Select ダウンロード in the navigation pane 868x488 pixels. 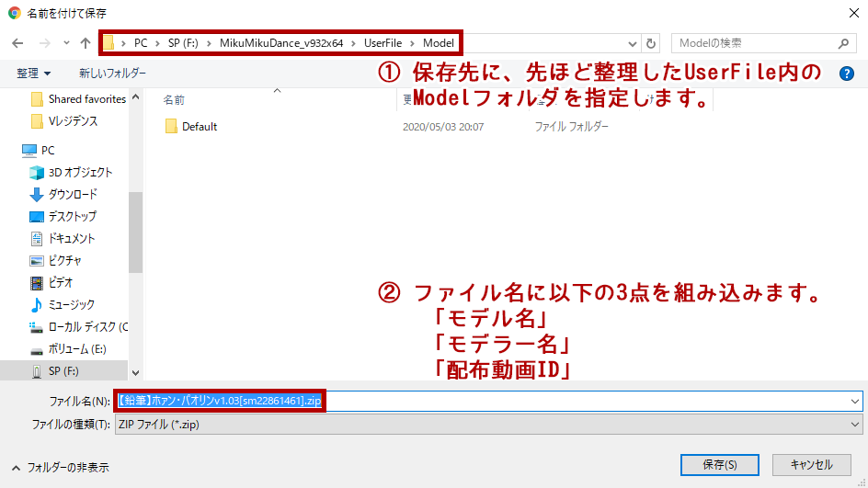pos(73,194)
